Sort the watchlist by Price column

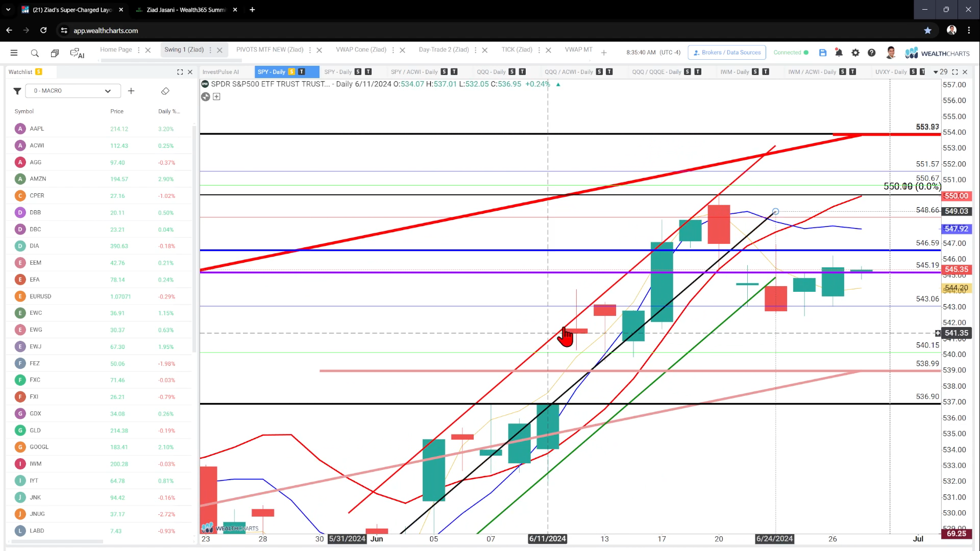(117, 111)
